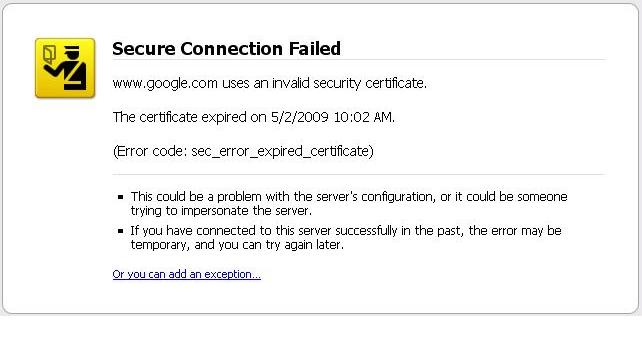Image resolution: width=642 pixels, height=360 pixels.
Task: Select the sec_error_expired_certificate code text
Action: pyautogui.click(x=280, y=152)
